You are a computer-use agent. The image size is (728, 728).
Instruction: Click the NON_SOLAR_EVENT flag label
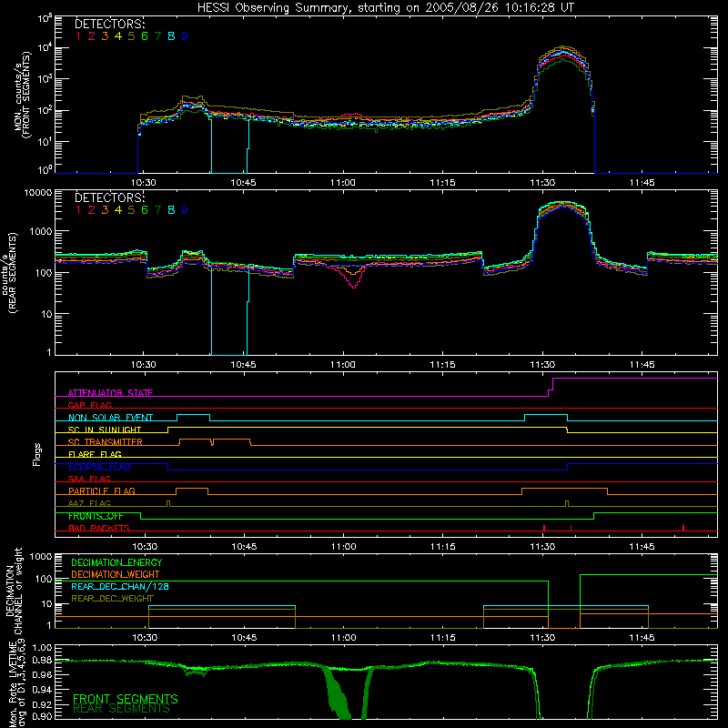[110, 418]
